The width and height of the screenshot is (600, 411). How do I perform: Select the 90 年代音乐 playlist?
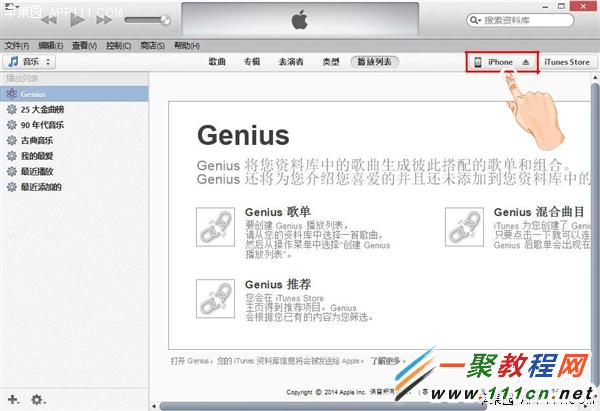coord(74,125)
